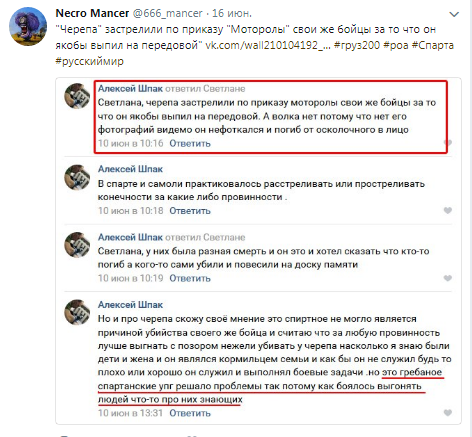Like the 10:19 comment with heart icon
The width and height of the screenshot is (472, 437).
(448, 278)
